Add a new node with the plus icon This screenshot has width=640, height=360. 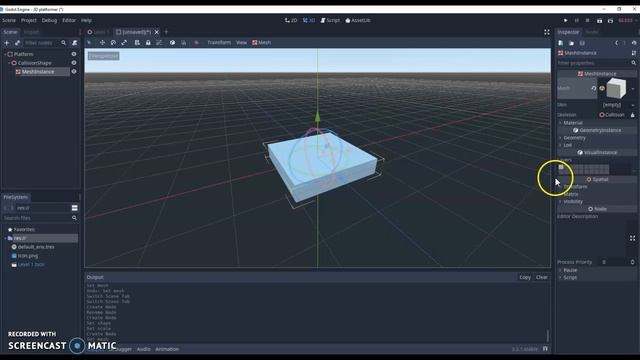point(7,43)
